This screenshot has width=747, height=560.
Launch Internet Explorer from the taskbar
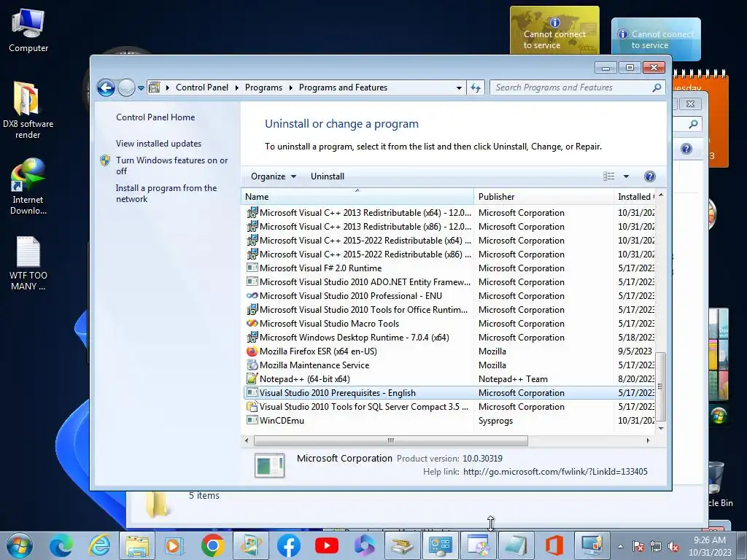[x=99, y=545]
